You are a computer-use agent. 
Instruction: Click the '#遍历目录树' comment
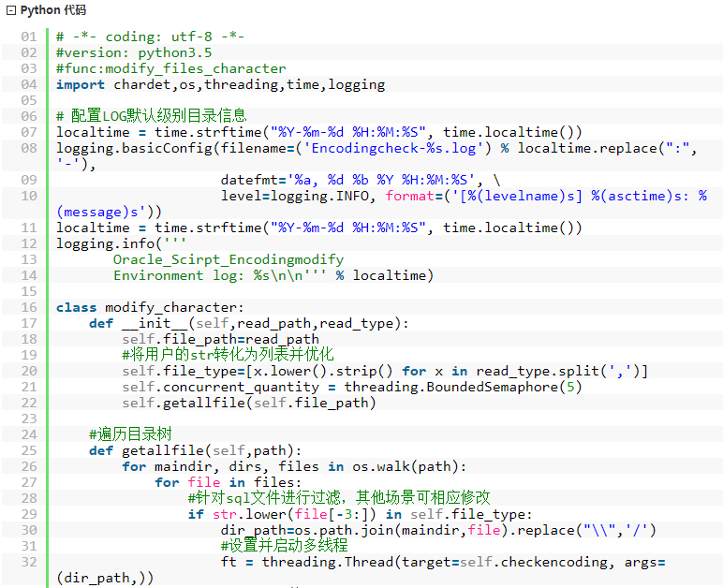(x=130, y=434)
